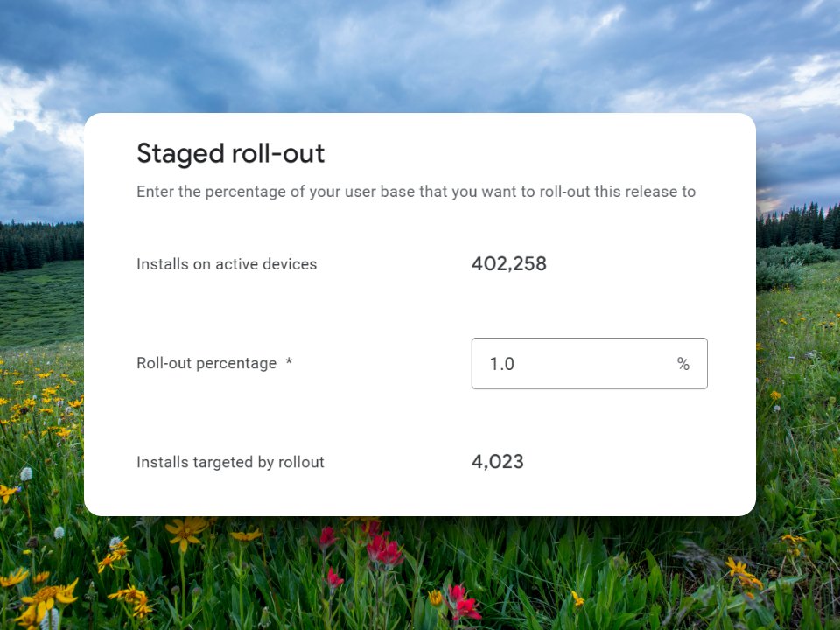The height and width of the screenshot is (630, 840).
Task: Click the red wildflowers below the dialog
Action: [383, 548]
